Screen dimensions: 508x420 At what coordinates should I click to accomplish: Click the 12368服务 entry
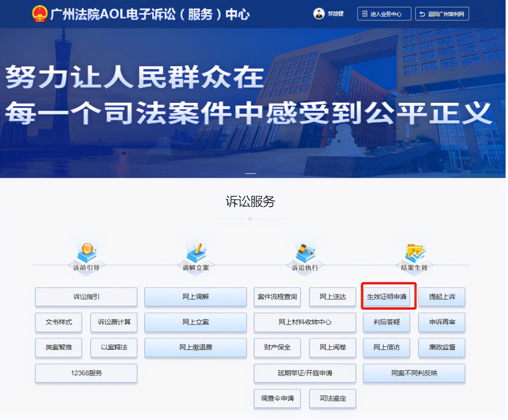tap(86, 373)
